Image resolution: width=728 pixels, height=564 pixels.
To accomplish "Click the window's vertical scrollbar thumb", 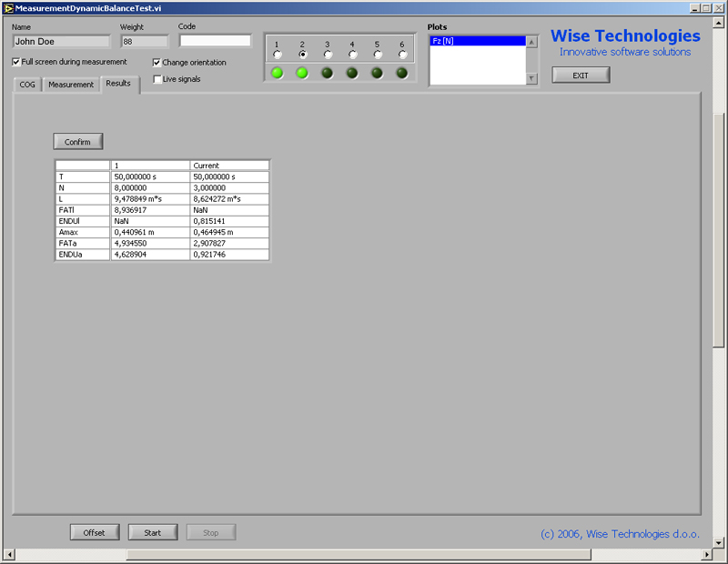I will (x=718, y=230).
